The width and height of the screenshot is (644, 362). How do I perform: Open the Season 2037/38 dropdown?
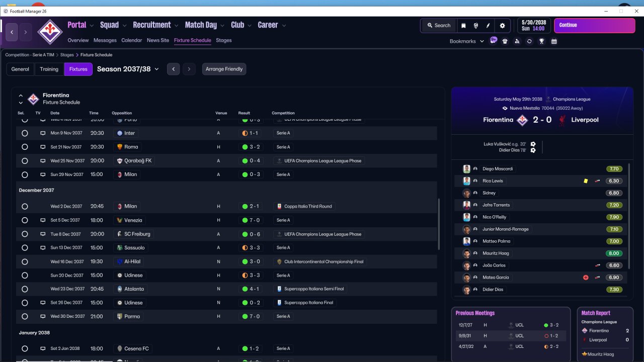pyautogui.click(x=128, y=69)
